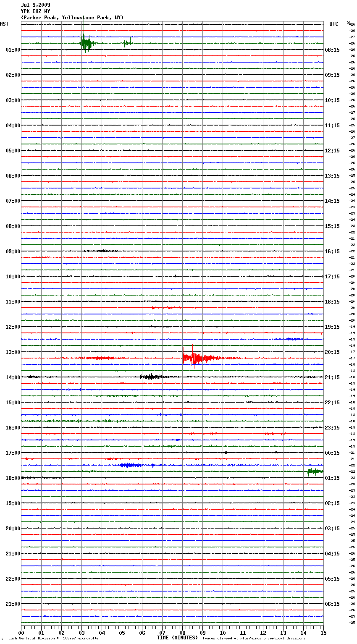The height and width of the screenshot is (644, 357).
Task: Click minute "12" on the bottom axis
Action: pos(263,633)
